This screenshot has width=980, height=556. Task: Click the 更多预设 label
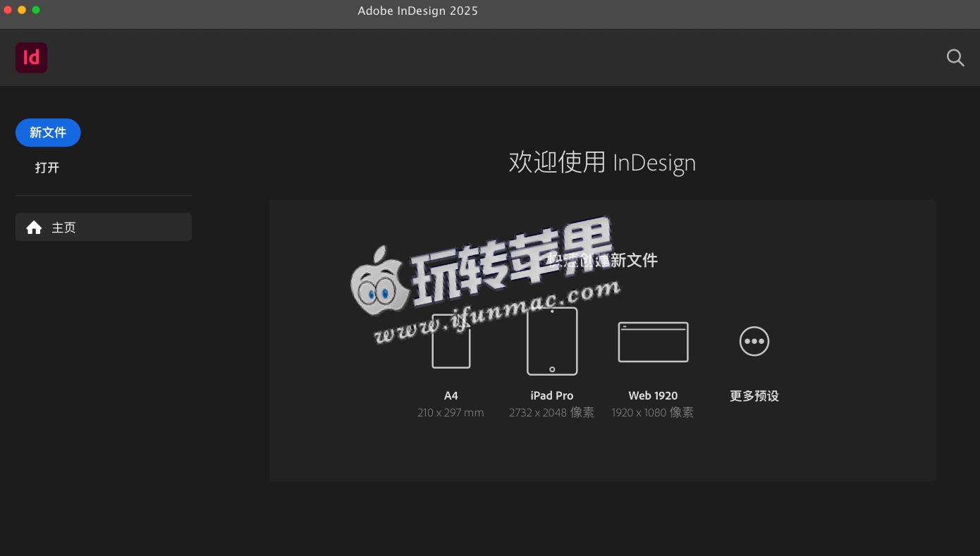click(754, 396)
